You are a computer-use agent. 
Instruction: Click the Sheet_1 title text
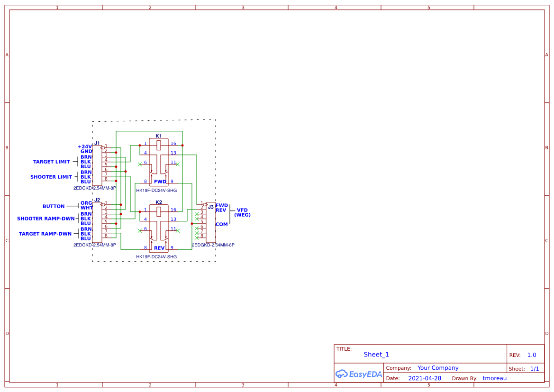click(x=376, y=354)
